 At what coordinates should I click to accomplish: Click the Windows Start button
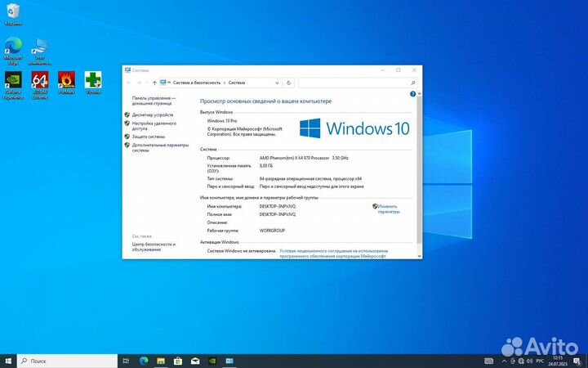point(8,361)
